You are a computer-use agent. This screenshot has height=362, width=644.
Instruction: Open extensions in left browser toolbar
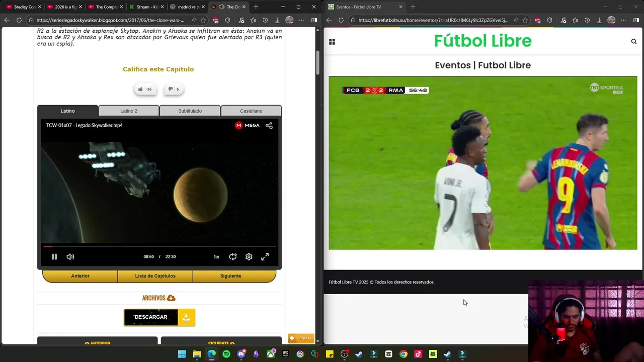[227, 20]
